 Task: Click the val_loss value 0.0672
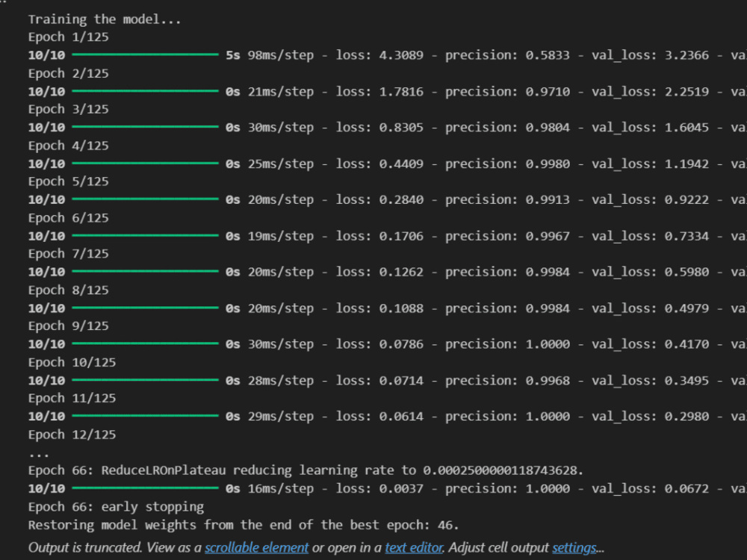687,488
